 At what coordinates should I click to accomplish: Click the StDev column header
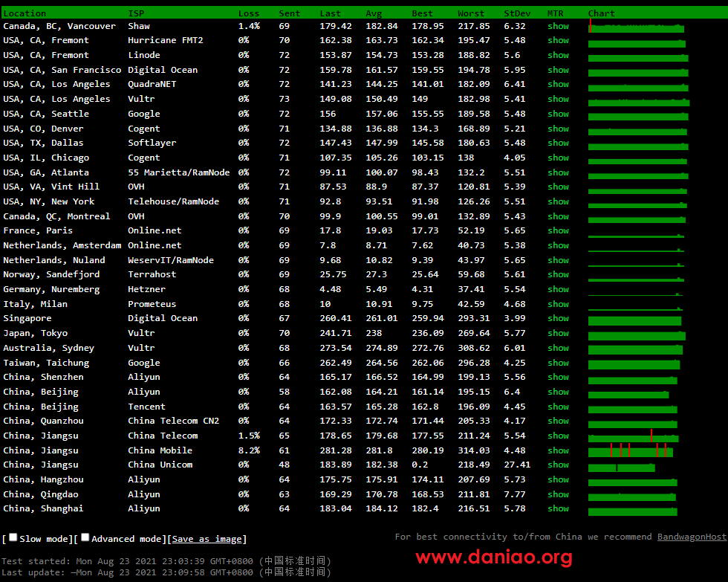click(517, 13)
